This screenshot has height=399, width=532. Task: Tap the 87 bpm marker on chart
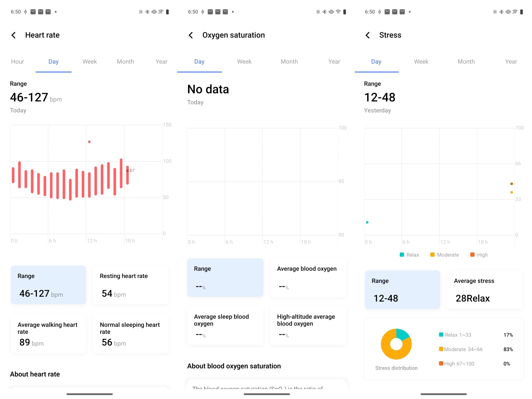pos(128,171)
